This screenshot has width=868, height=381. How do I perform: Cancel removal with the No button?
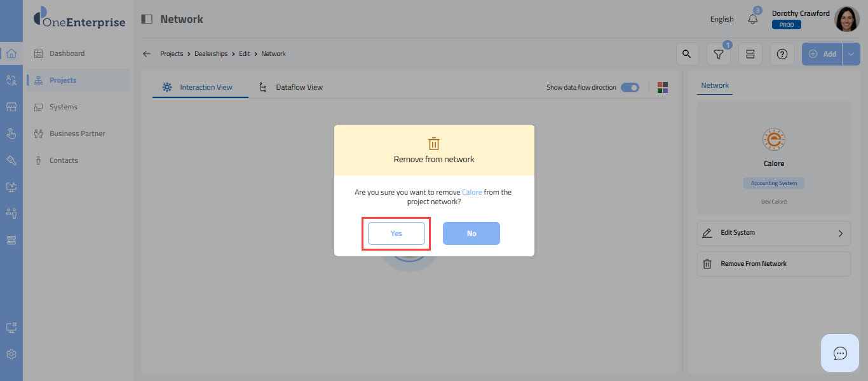click(471, 233)
